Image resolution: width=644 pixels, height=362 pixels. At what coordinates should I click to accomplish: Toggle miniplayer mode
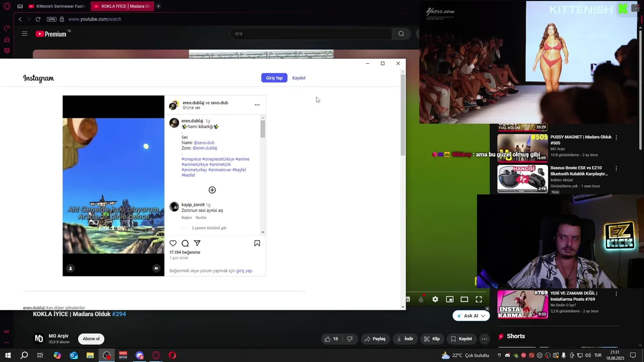(450, 300)
